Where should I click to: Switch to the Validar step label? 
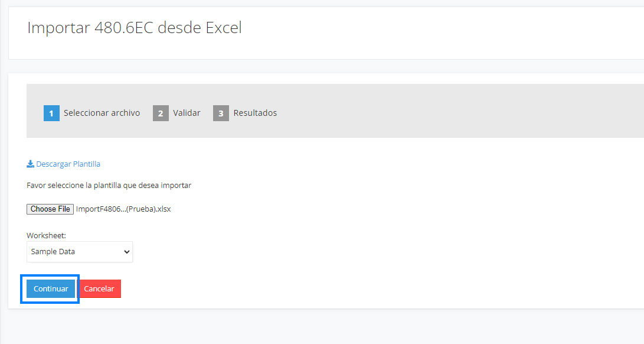coord(187,113)
